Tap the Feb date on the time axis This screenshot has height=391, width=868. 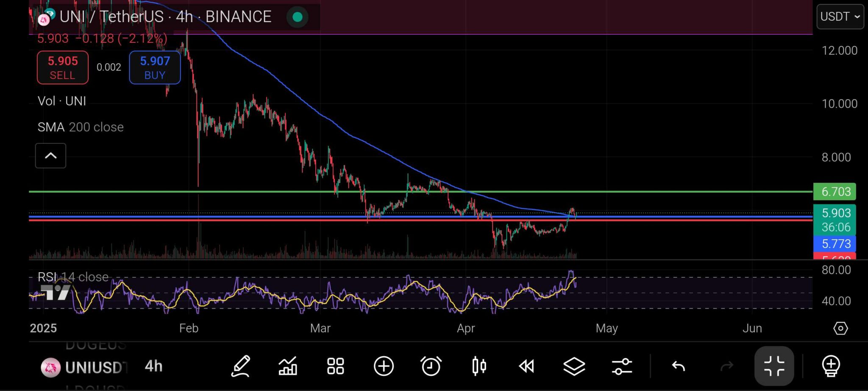[x=189, y=328]
